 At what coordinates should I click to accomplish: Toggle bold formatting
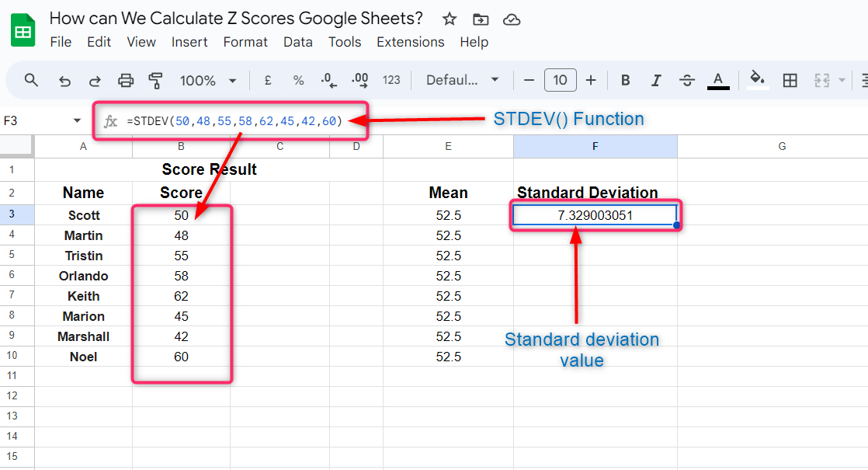pyautogui.click(x=626, y=80)
